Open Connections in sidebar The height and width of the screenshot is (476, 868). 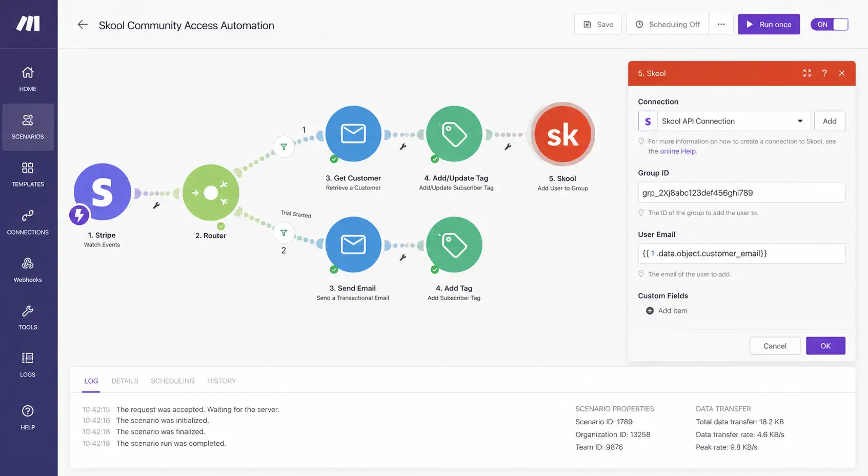(28, 222)
